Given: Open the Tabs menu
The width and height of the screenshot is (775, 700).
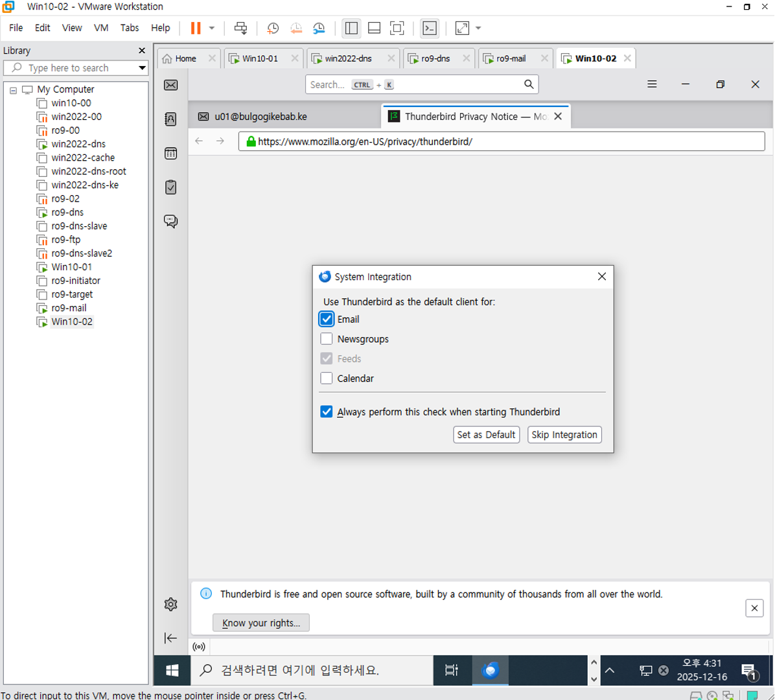Looking at the screenshot, I should click(130, 28).
